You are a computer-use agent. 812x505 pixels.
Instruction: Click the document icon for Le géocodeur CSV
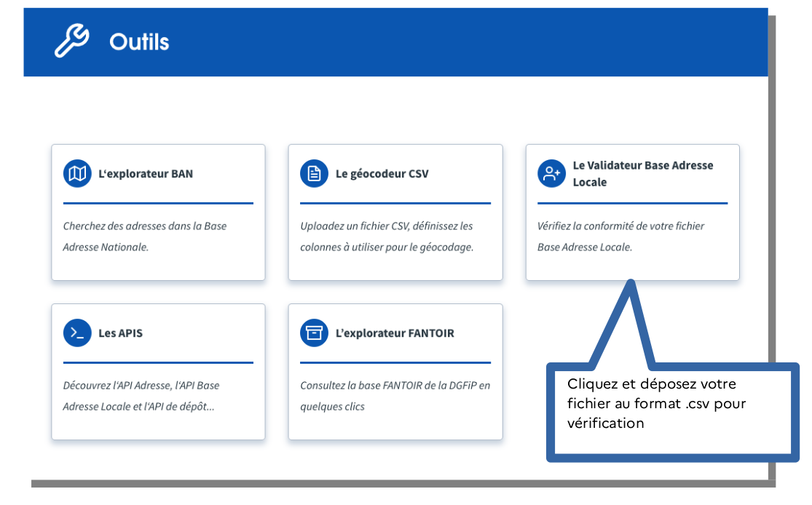tap(314, 174)
